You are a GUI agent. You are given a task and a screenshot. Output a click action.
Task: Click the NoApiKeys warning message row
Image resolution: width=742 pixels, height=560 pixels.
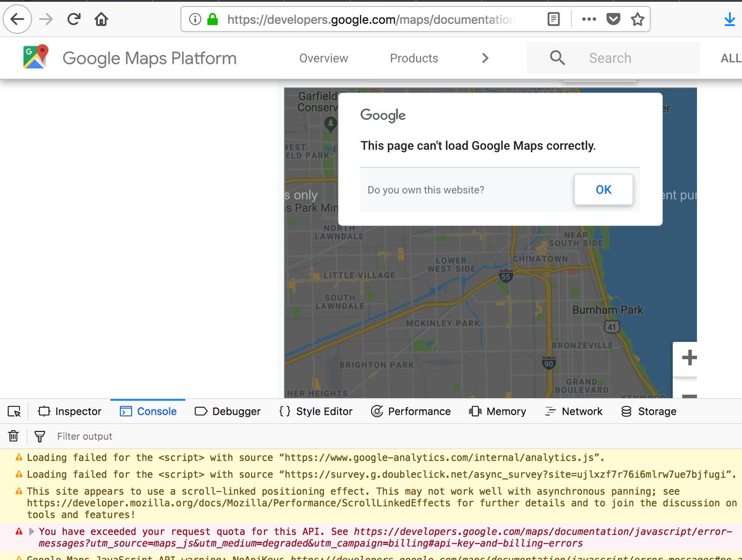[371, 556]
